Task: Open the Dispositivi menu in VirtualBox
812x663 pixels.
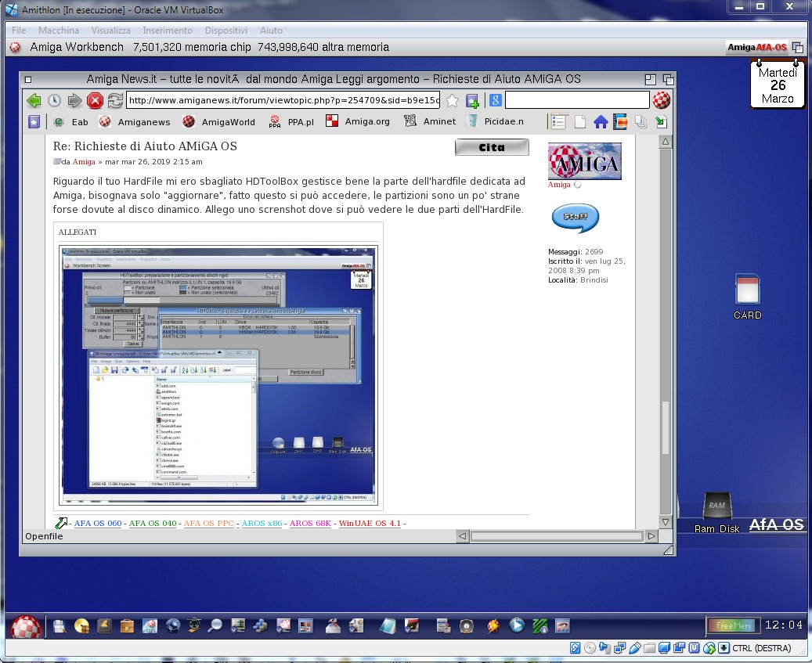Action: click(x=226, y=31)
